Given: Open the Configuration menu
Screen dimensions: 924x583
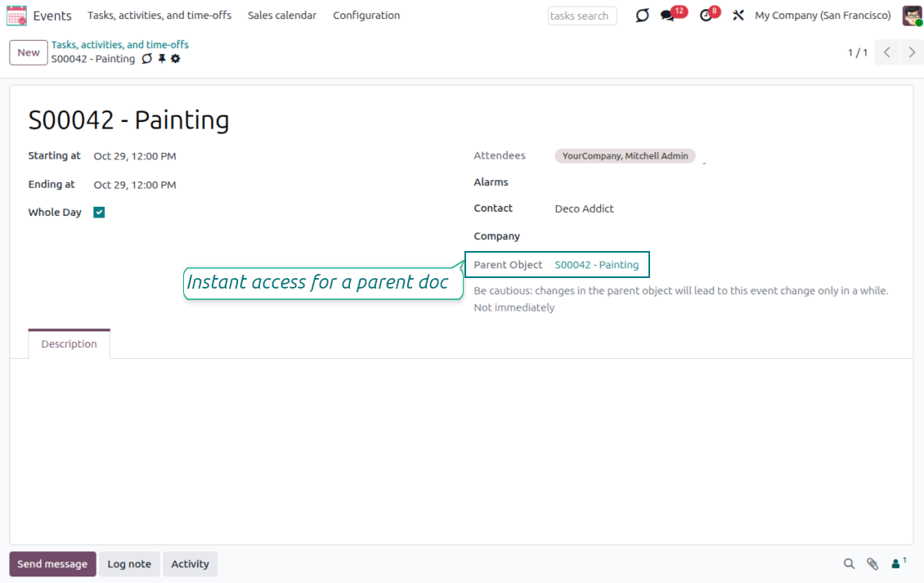Looking at the screenshot, I should (366, 16).
